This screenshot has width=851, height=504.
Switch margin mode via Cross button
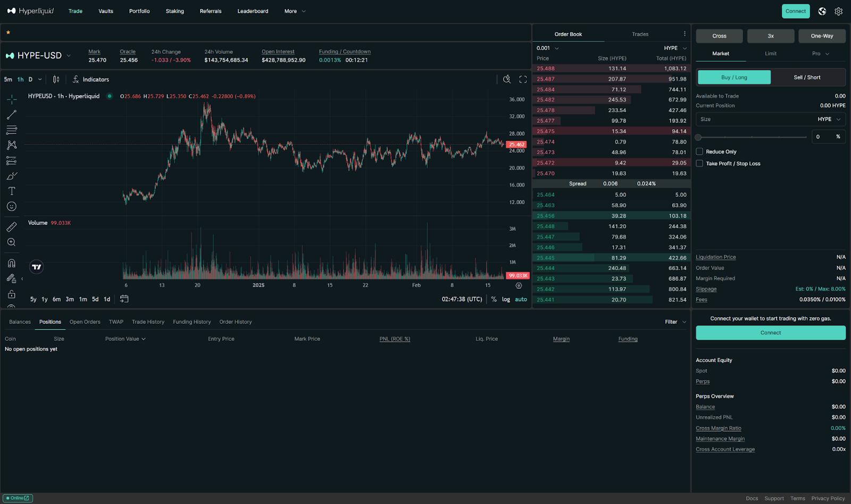coord(719,36)
